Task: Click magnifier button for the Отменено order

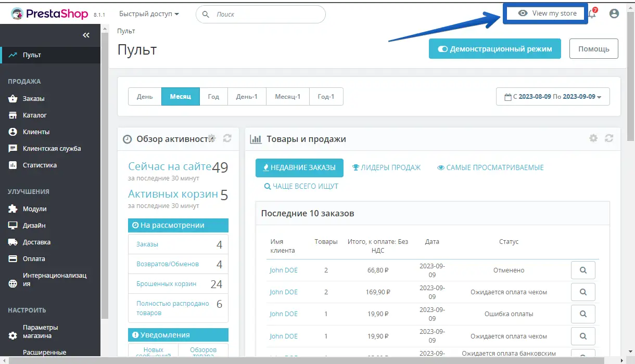Action: point(583,270)
